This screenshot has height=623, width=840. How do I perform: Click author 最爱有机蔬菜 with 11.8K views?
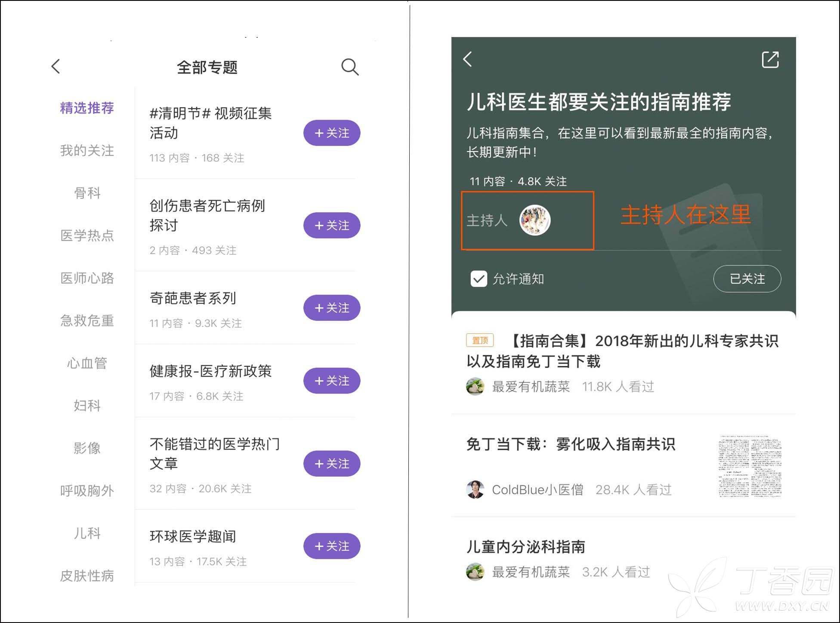point(531,387)
